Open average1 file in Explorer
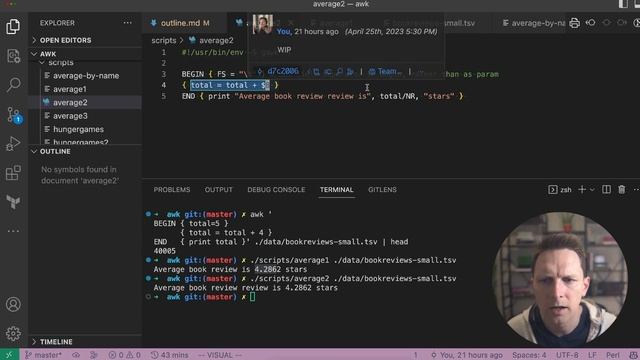The width and height of the screenshot is (640, 360). (69, 89)
